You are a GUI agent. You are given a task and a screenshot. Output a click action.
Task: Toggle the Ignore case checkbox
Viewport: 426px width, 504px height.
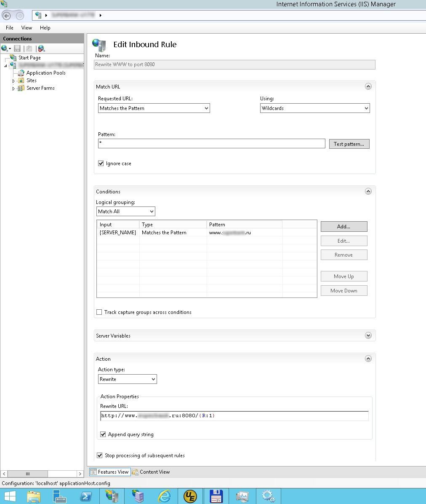pyautogui.click(x=101, y=163)
